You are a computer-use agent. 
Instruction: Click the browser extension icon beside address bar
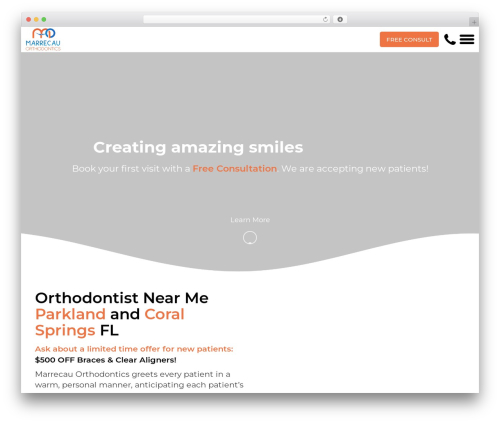point(340,20)
